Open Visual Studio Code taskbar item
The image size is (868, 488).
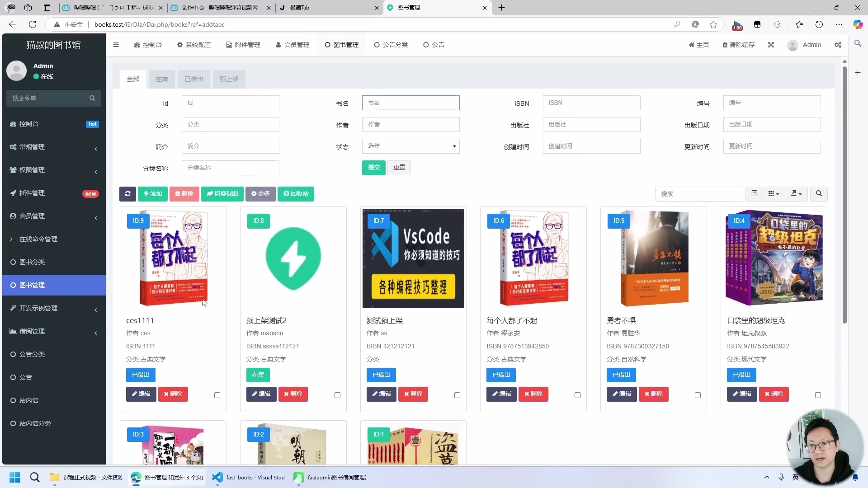point(249,477)
